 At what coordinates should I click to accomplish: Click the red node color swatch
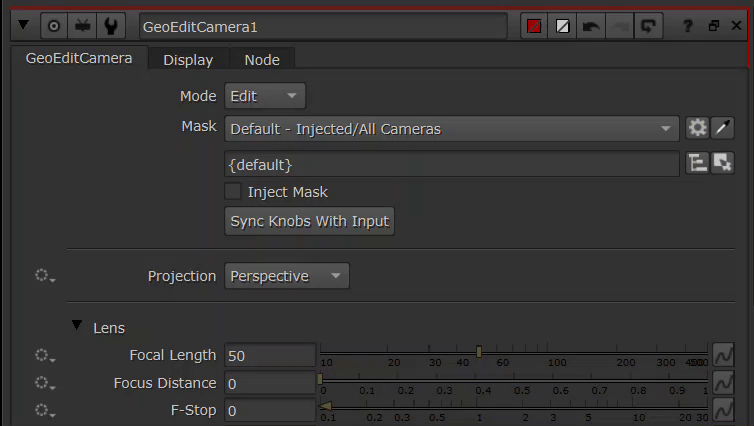534,26
